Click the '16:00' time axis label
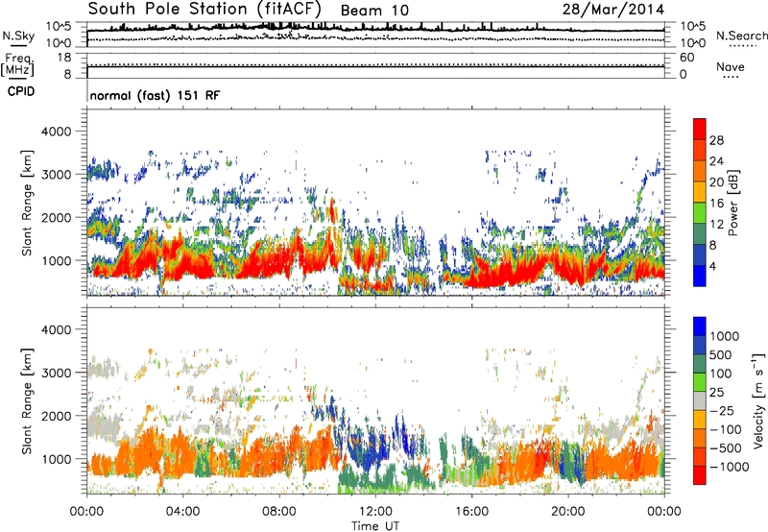Viewport: 768px width, 532px height. coord(471,512)
